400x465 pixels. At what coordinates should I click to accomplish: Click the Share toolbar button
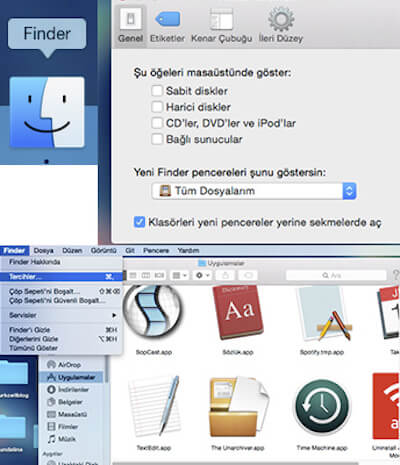tap(226, 276)
